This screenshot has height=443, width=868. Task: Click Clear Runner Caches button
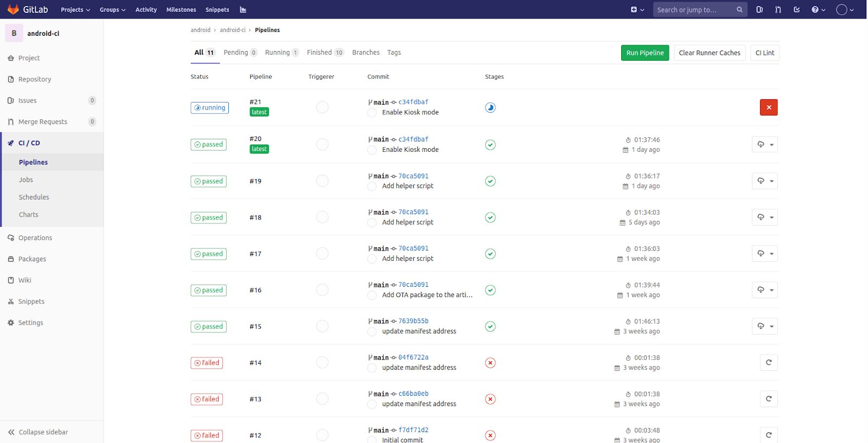click(x=710, y=53)
